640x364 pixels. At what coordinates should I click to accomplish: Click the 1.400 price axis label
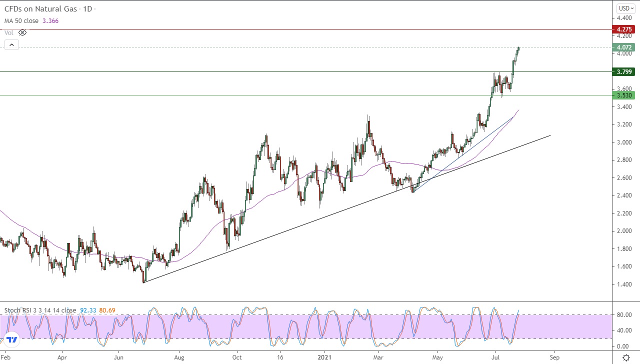(623, 284)
